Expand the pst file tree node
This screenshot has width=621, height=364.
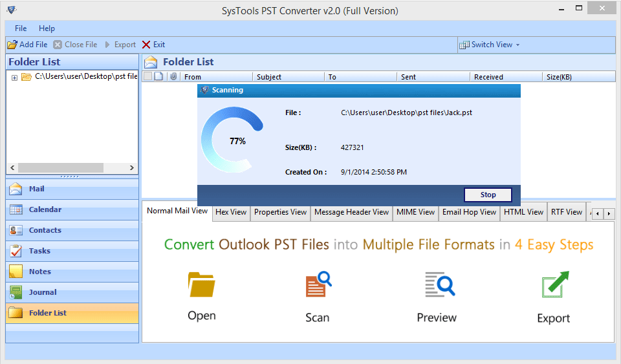tap(14, 78)
